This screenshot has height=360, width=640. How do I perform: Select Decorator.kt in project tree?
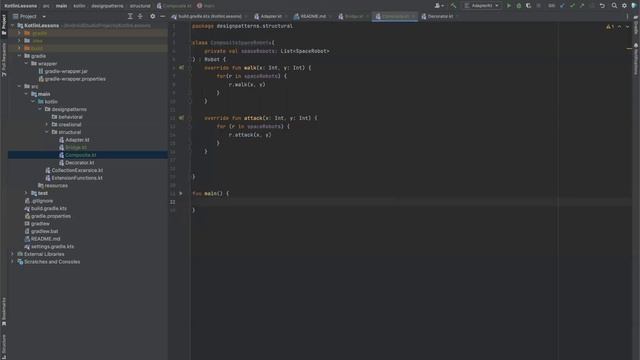pos(80,163)
